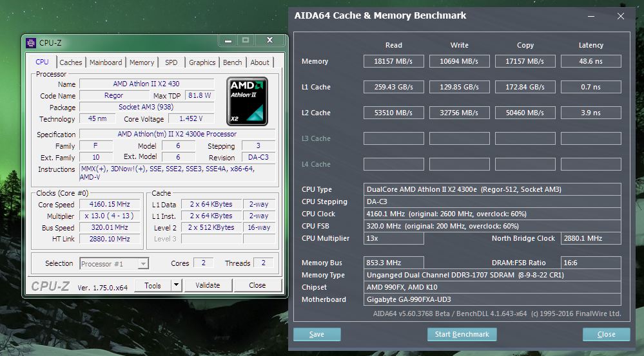Minimize the AIDA64 benchmark window
Screen dimensions: 644x356
(x=591, y=16)
